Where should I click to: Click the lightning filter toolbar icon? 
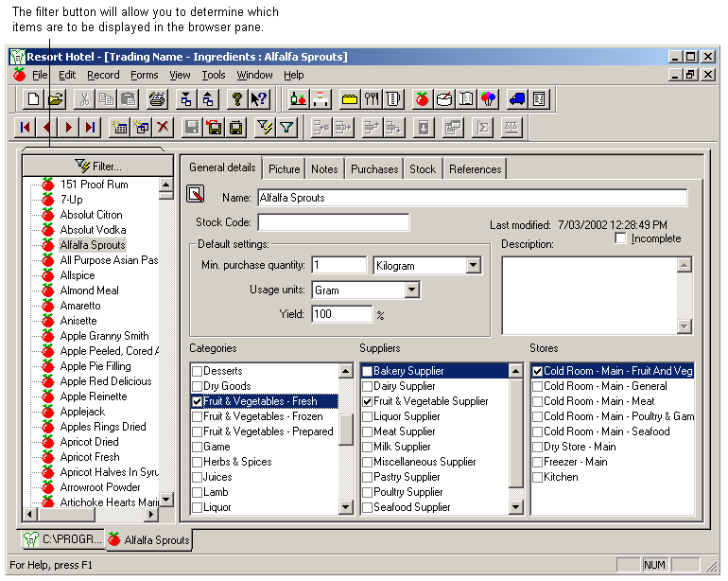pos(265,128)
